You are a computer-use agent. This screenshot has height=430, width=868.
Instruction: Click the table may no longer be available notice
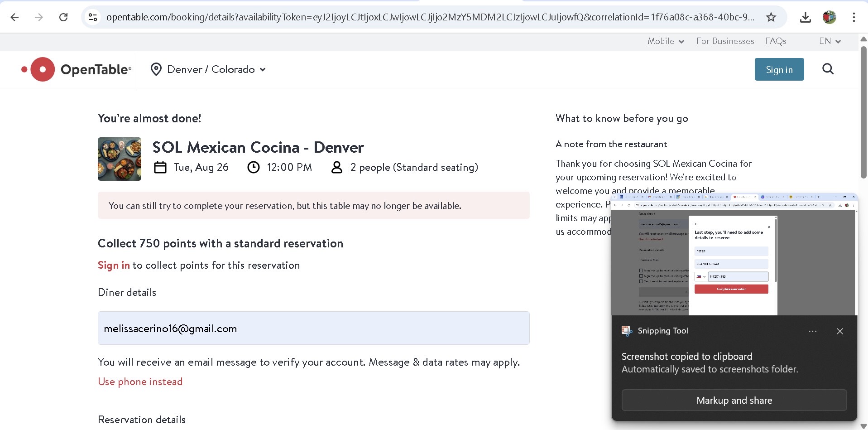point(313,205)
